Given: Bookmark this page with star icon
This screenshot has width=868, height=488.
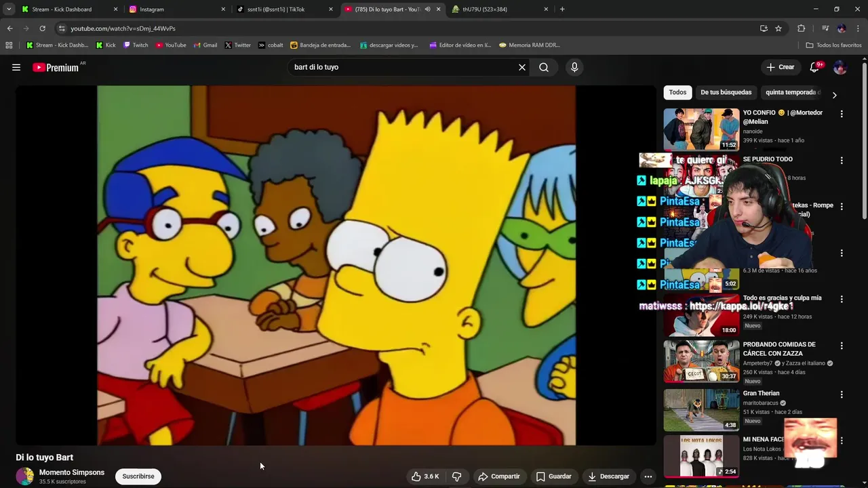Looking at the screenshot, I should click(x=778, y=28).
